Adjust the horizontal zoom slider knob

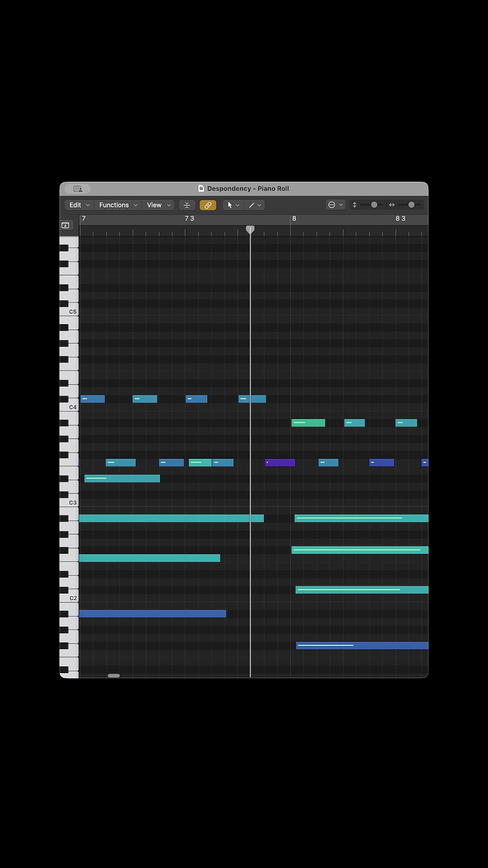click(411, 205)
